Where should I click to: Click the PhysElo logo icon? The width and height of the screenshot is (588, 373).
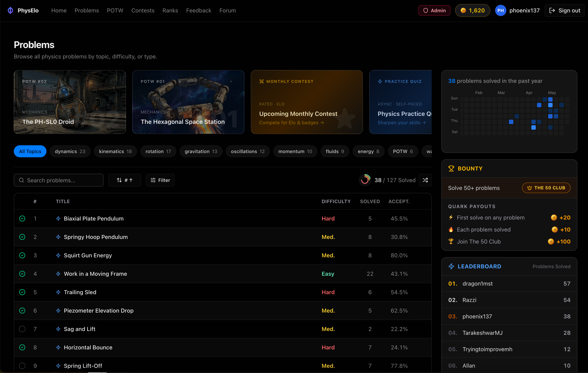tap(10, 10)
